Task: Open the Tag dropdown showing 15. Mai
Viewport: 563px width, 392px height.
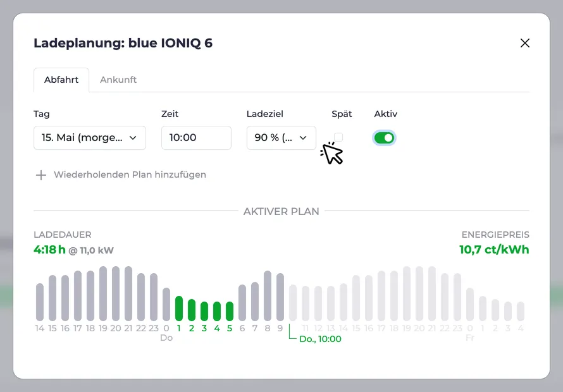Action: pyautogui.click(x=90, y=138)
